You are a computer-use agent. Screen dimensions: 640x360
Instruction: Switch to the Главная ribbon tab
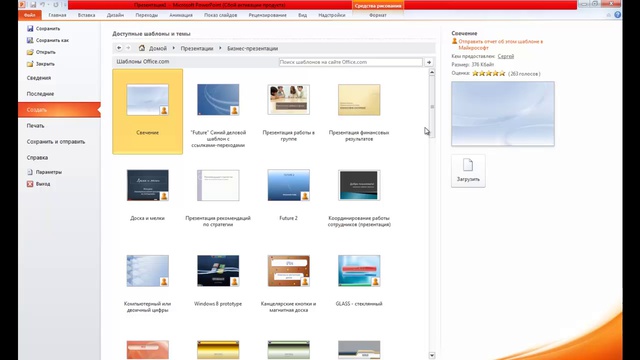pos(57,15)
